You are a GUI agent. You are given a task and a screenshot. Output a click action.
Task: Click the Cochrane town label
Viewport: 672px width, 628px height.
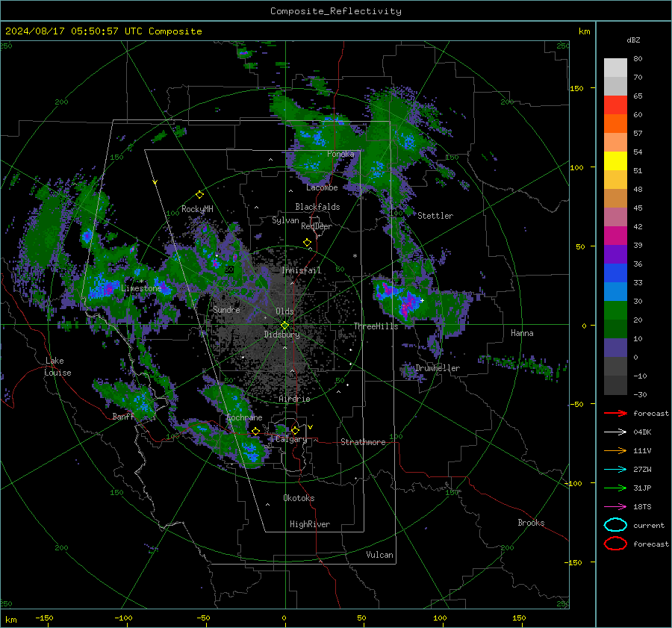[x=244, y=417]
